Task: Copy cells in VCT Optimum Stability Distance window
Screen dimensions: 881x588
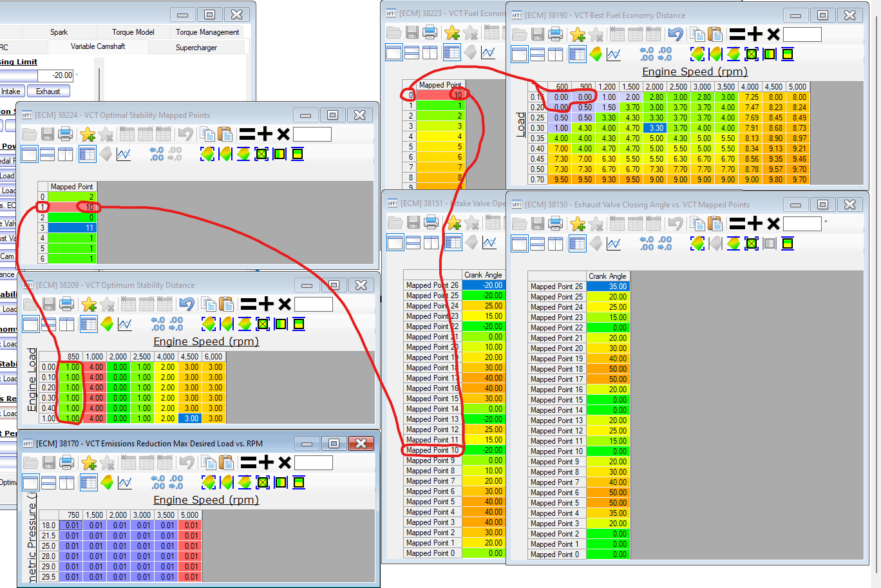Action: tap(209, 304)
